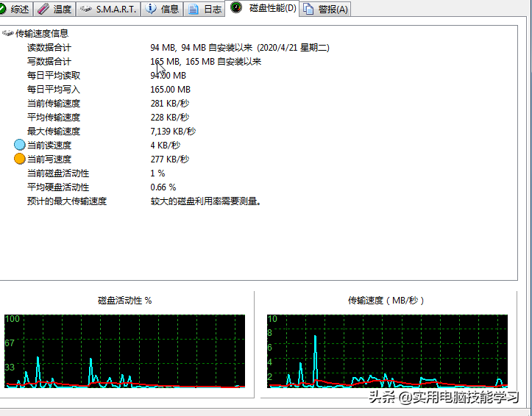Click the 传输速度 (MB/秒) transfer graph
This screenshot has width=532, height=416.
click(387, 351)
